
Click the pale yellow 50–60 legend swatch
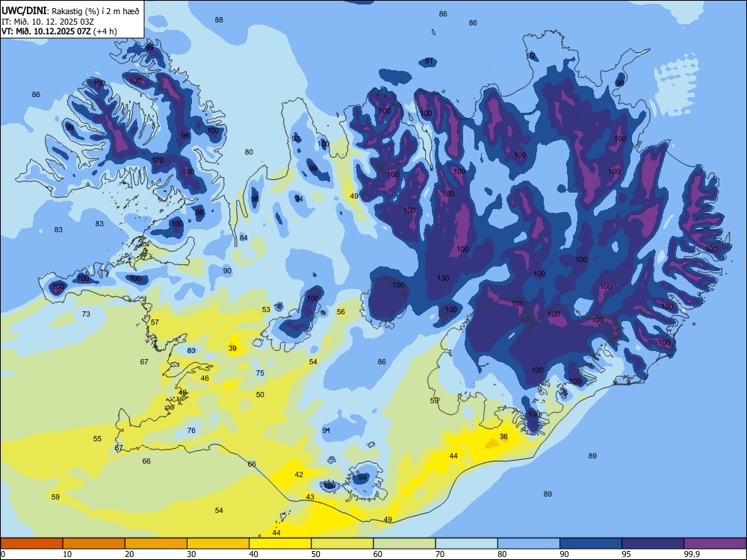pyautogui.click(x=342, y=544)
